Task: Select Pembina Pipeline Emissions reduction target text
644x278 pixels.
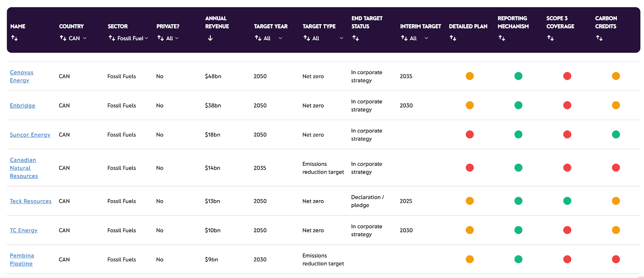Action: tap(323, 259)
